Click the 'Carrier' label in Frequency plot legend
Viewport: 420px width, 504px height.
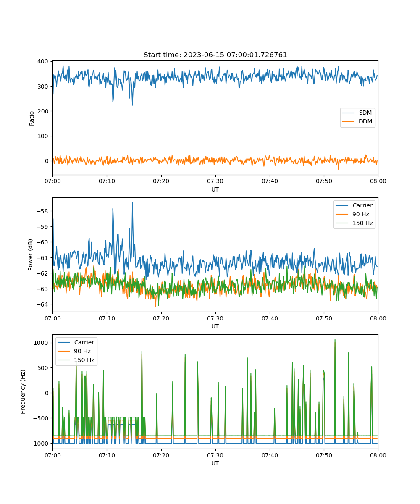84,342
